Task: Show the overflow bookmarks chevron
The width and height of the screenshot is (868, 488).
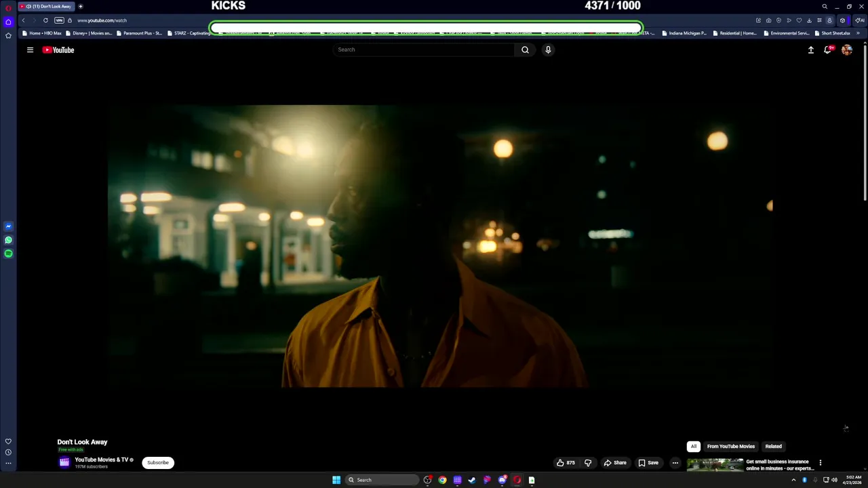Action: tap(858, 33)
